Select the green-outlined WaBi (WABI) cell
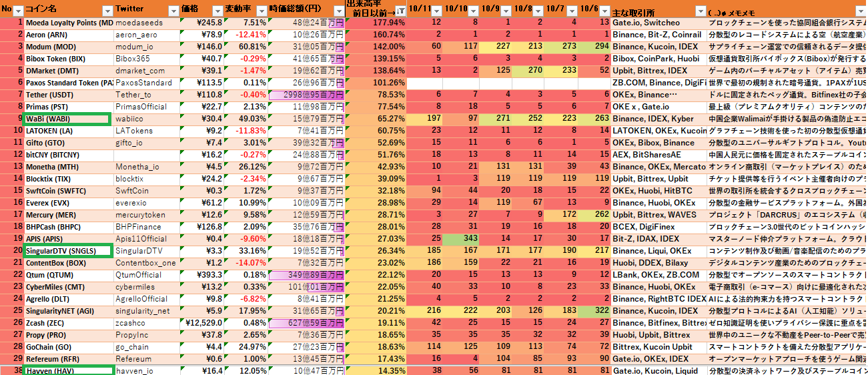Viewport: 868px width, 375px height. click(67, 119)
